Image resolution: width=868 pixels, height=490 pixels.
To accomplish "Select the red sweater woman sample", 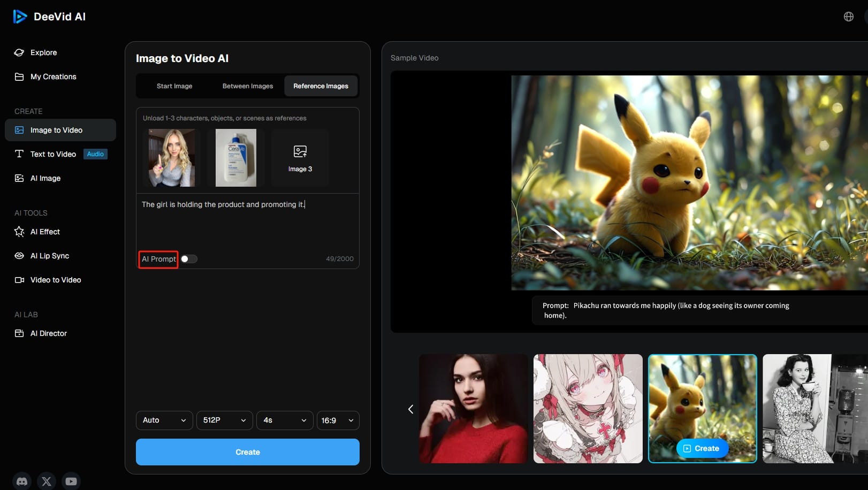I will 473,409.
